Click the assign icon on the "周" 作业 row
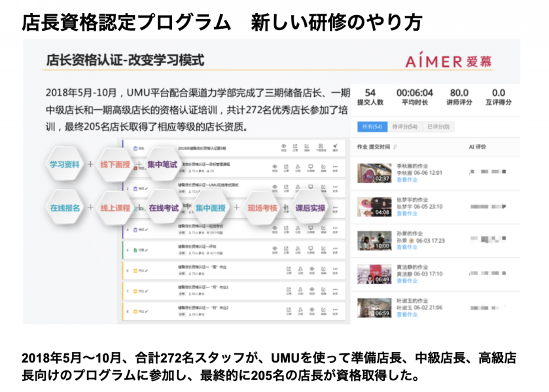The image size is (549, 392). (300, 269)
